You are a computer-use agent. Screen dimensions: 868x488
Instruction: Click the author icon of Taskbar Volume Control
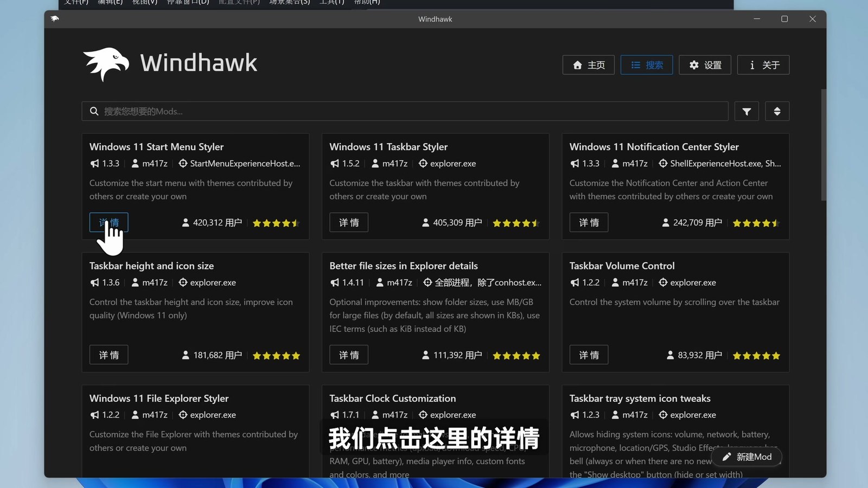tap(615, 282)
